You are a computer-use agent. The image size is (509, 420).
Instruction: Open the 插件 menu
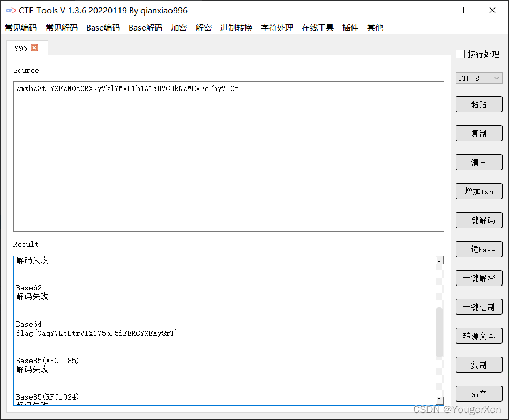click(350, 27)
